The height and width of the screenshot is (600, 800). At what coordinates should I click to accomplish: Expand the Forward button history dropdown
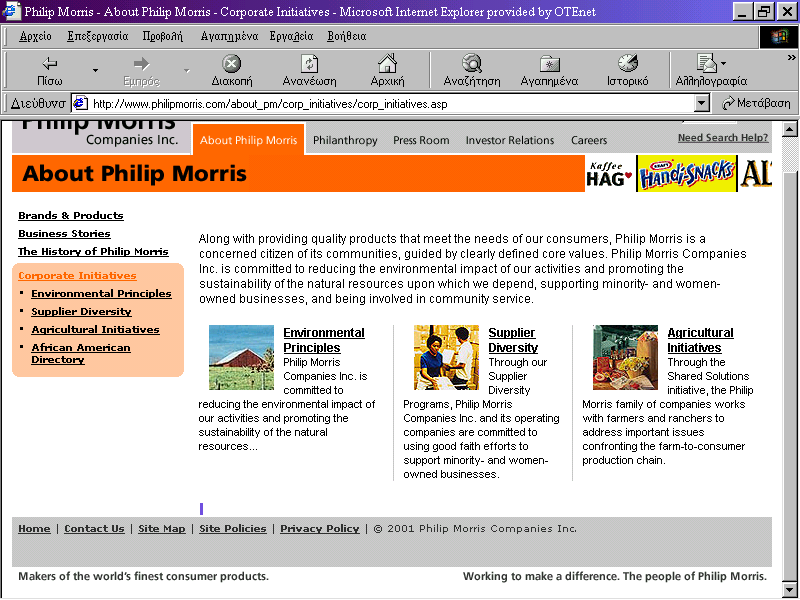187,70
